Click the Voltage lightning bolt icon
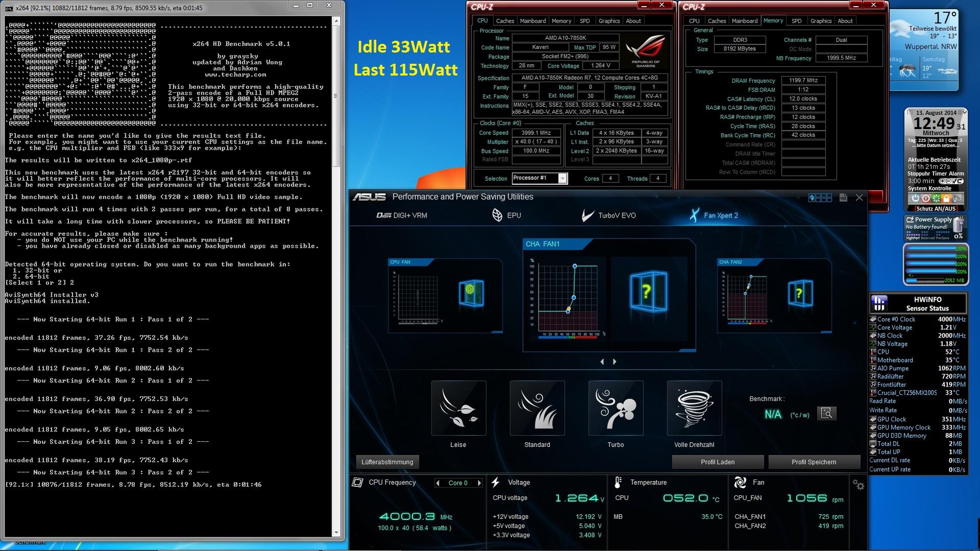 pyautogui.click(x=495, y=482)
